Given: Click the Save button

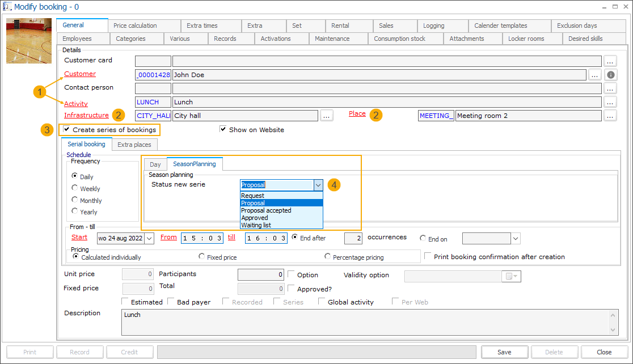Looking at the screenshot, I should 504,352.
